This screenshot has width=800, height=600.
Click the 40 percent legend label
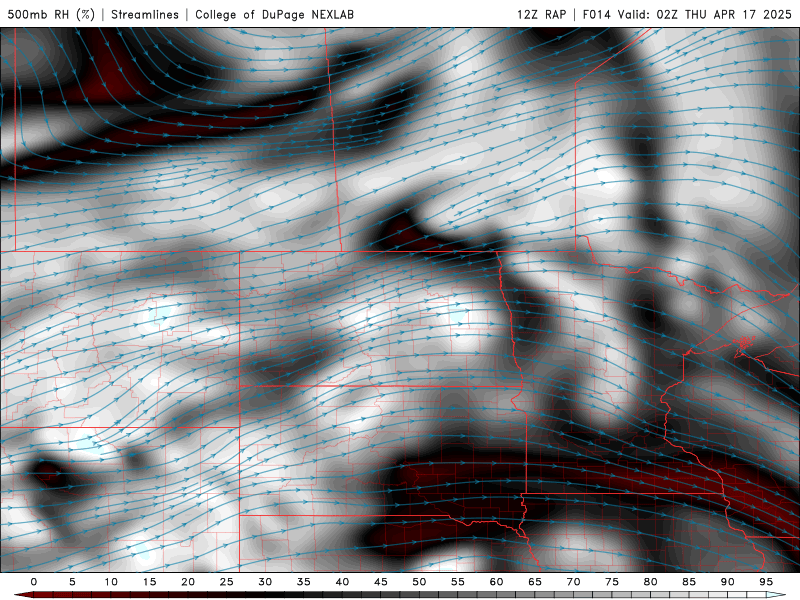click(x=342, y=582)
